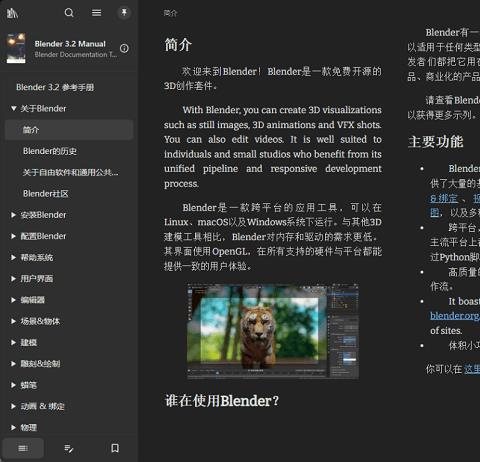Viewport: 480px width, 462px height.
Task: Open the hamburger menu icon
Action: (97, 13)
